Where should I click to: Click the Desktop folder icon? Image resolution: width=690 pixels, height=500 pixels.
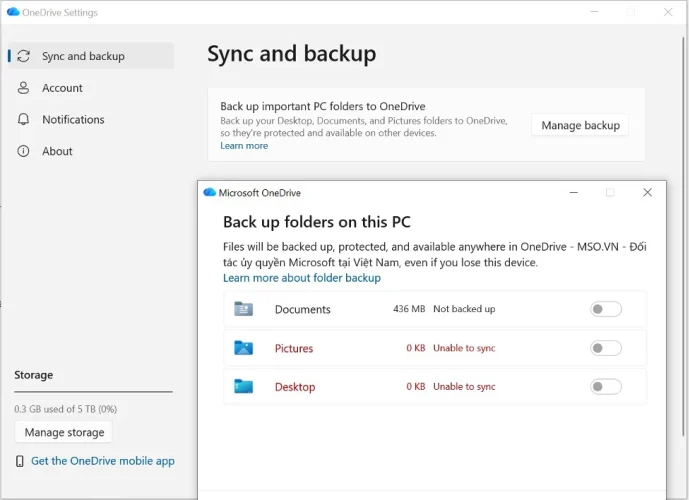click(243, 386)
